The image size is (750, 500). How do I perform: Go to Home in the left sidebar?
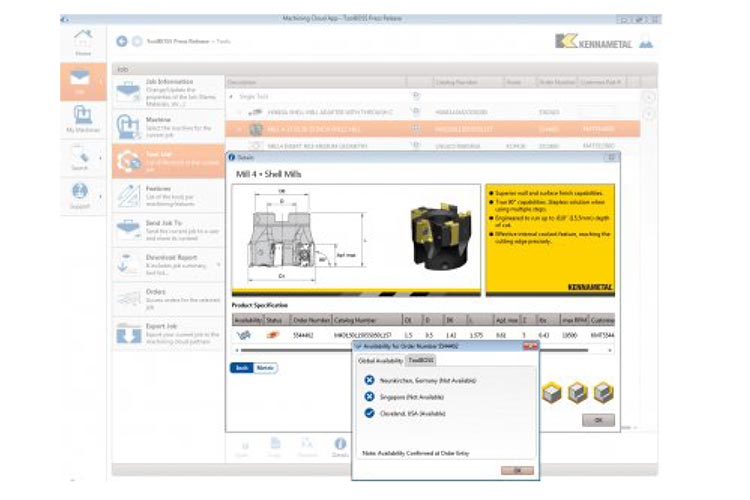[x=83, y=43]
